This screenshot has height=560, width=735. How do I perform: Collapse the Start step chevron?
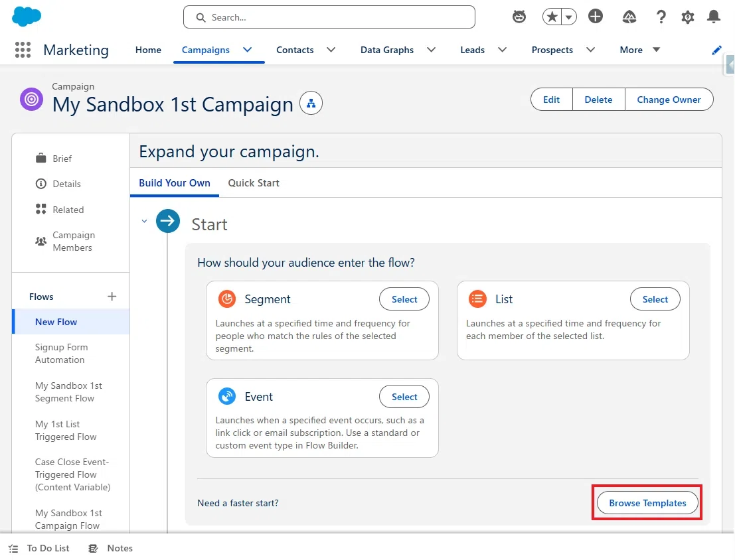pyautogui.click(x=144, y=221)
